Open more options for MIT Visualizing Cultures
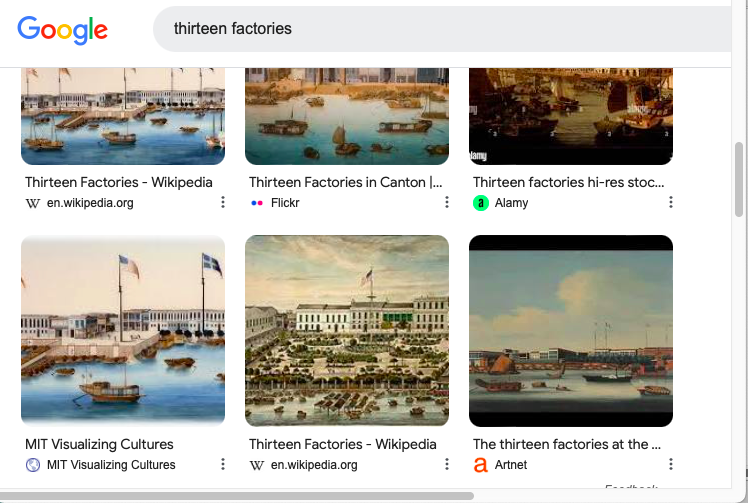The height and width of the screenshot is (503, 748). (x=223, y=465)
